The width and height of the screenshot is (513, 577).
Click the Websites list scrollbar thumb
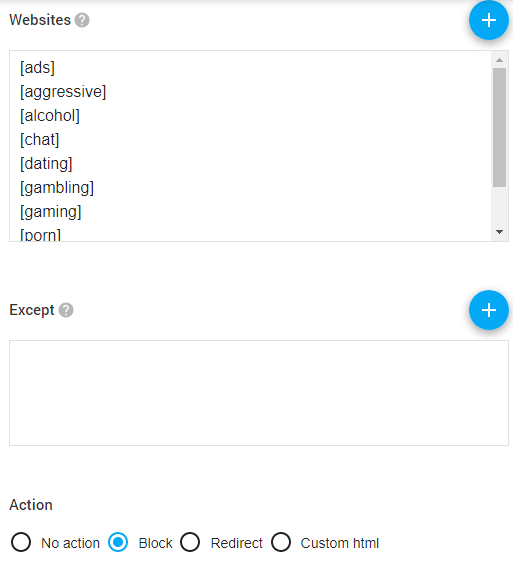(x=499, y=127)
